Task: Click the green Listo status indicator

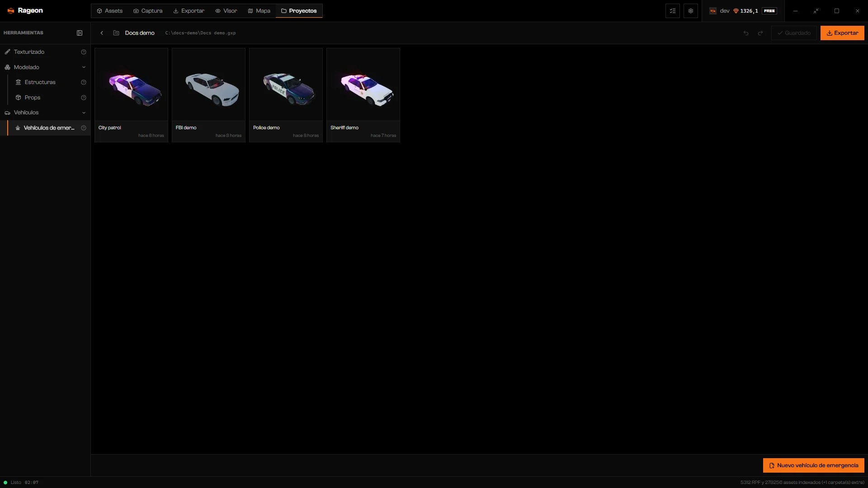Action: 5,483
